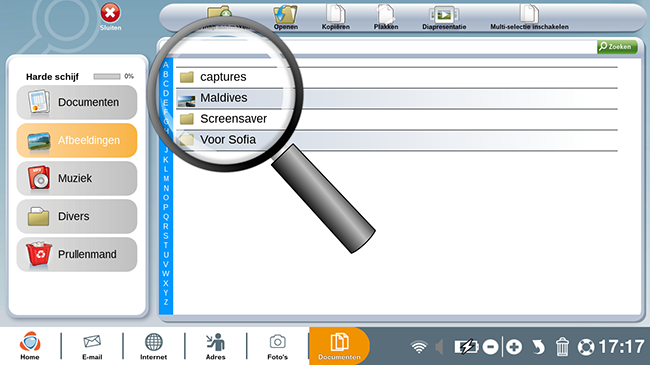Open the Documenten category in sidebar
Screen dimensions: 650x365
(77, 102)
